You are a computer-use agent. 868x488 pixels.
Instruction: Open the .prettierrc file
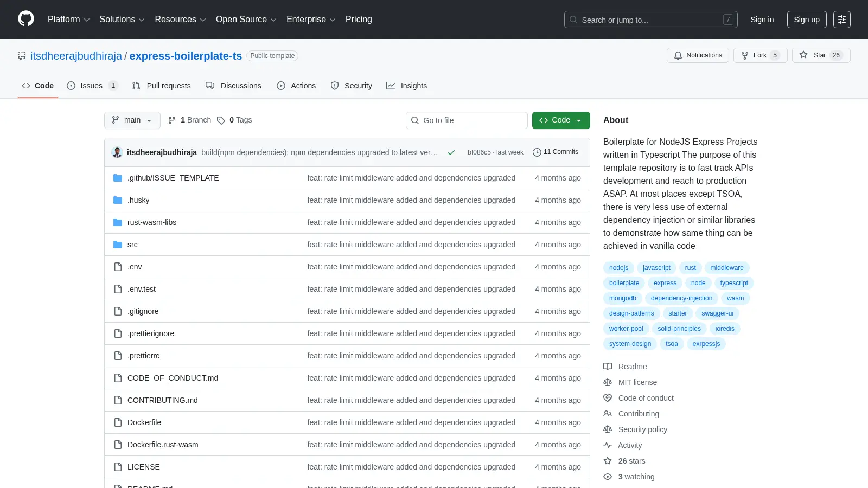(143, 356)
